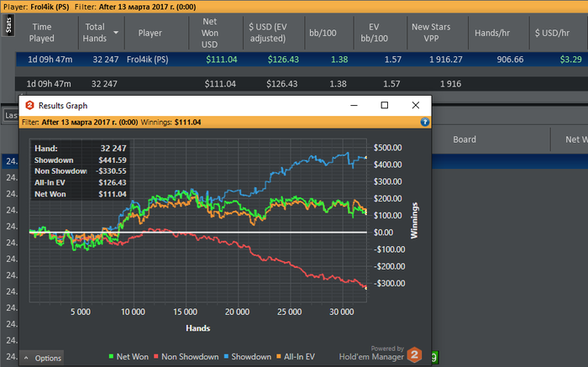Image resolution: width=588 pixels, height=367 pixels.
Task: Open the Total Hands column dropdown arrow
Action: (x=116, y=33)
